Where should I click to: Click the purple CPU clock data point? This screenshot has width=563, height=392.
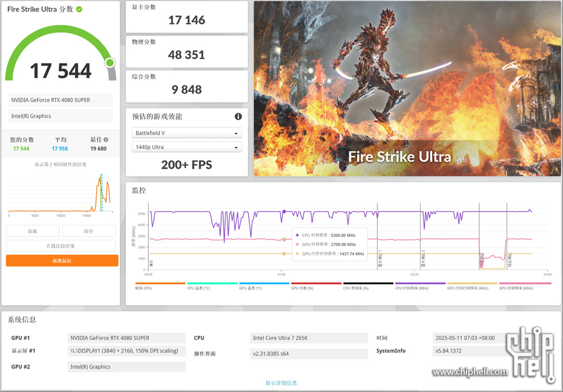pos(284,212)
